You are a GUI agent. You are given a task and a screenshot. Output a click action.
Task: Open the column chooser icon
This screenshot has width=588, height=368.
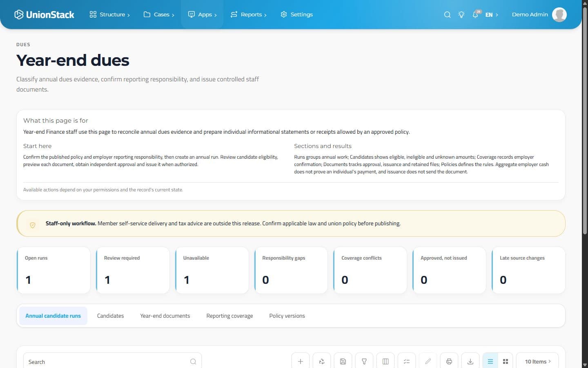click(x=385, y=361)
